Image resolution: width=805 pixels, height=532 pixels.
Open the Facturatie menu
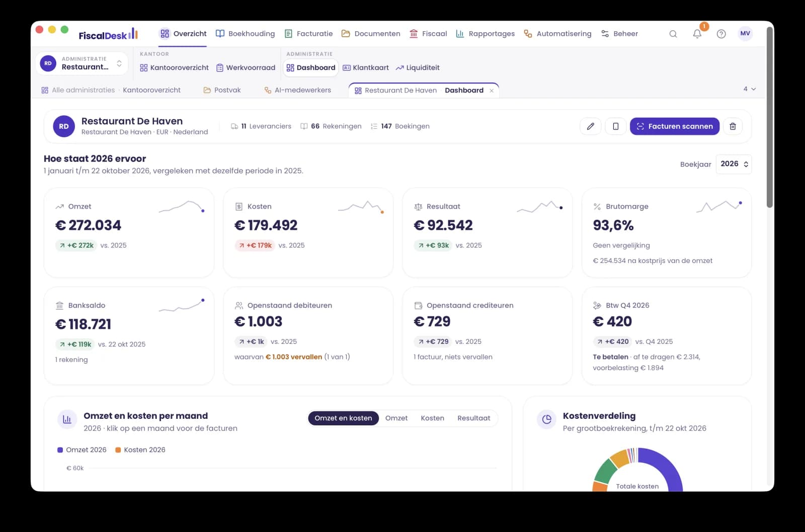point(309,34)
